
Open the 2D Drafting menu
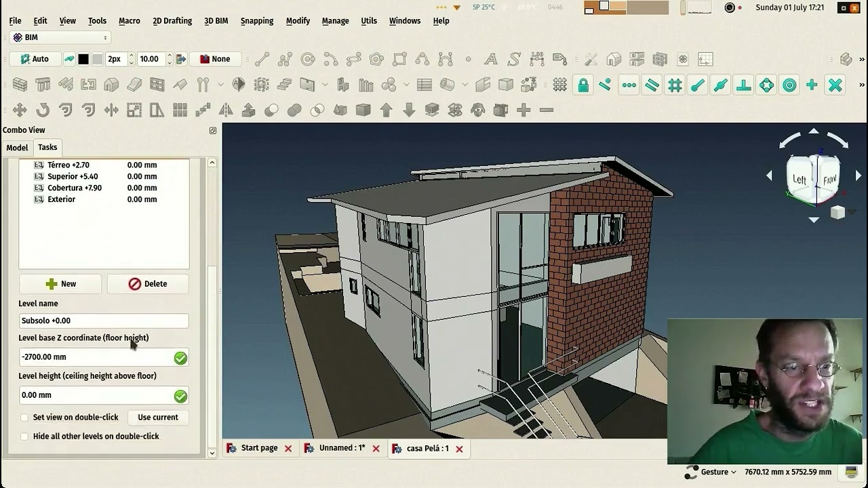(x=172, y=20)
